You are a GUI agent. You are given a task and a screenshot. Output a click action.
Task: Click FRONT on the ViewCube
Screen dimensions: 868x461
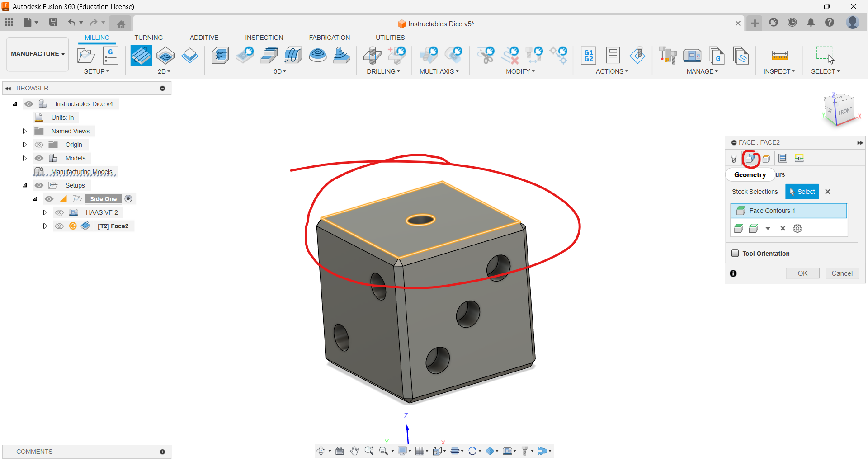(845, 111)
